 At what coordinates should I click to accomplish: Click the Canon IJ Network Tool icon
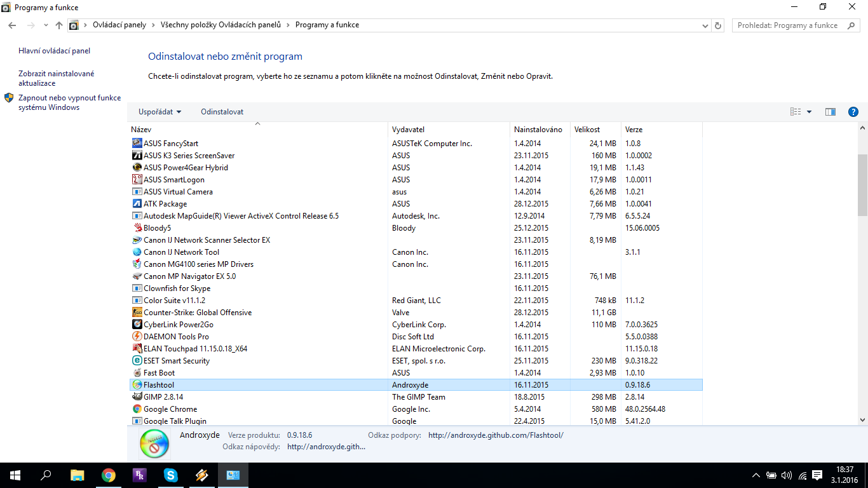[x=137, y=252]
